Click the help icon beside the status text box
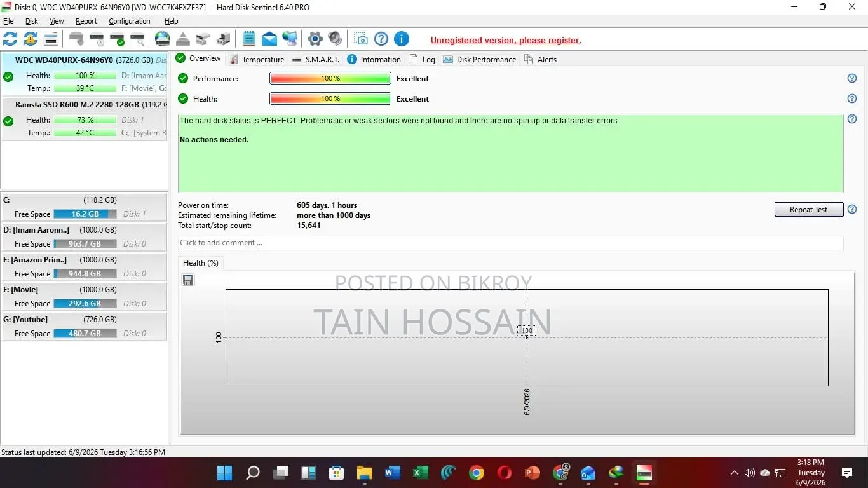 click(x=852, y=119)
